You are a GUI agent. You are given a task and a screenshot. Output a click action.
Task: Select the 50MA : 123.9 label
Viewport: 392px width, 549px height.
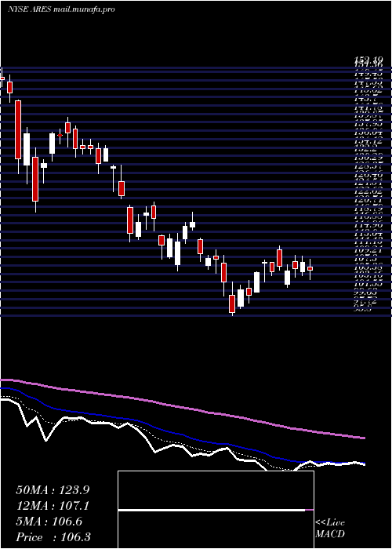(x=53, y=490)
